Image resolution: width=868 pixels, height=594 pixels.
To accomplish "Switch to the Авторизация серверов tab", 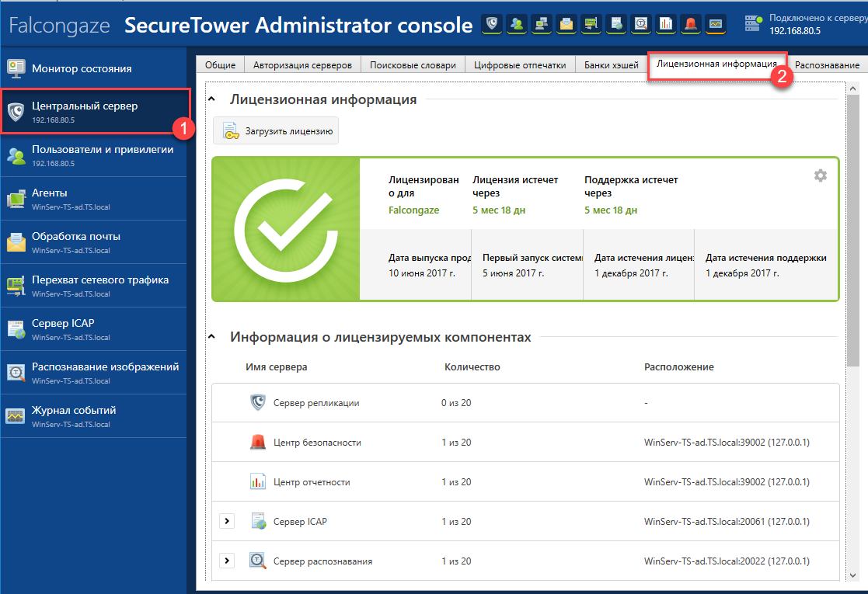I will click(x=302, y=64).
